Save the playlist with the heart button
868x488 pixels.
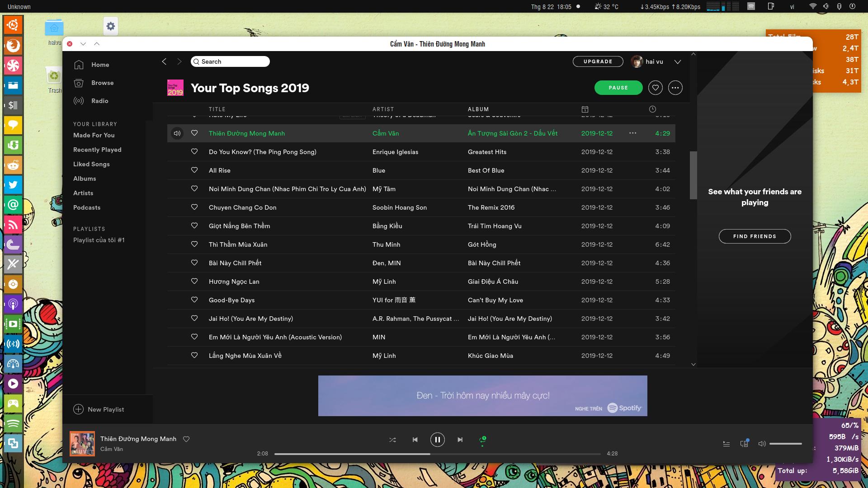click(656, 88)
